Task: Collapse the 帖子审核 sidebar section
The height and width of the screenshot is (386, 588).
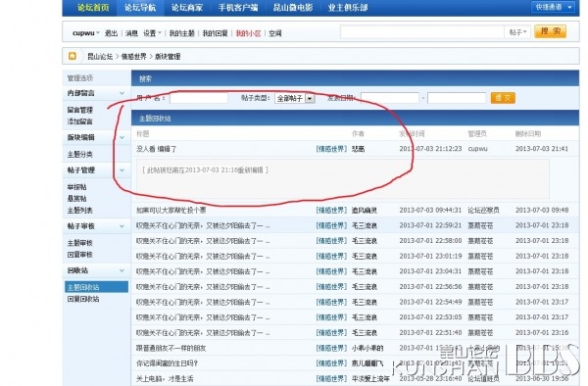Action: (x=122, y=226)
